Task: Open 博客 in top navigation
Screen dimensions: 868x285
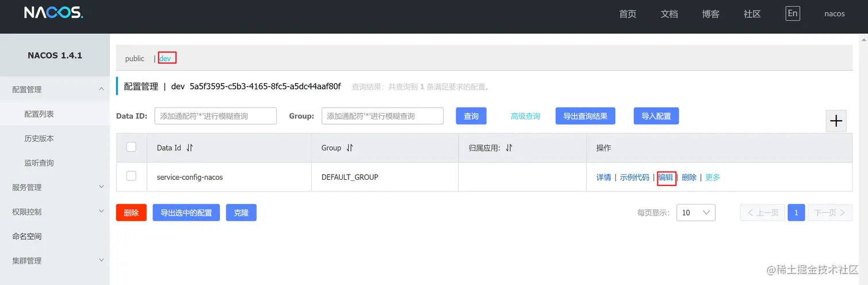Action: point(711,14)
